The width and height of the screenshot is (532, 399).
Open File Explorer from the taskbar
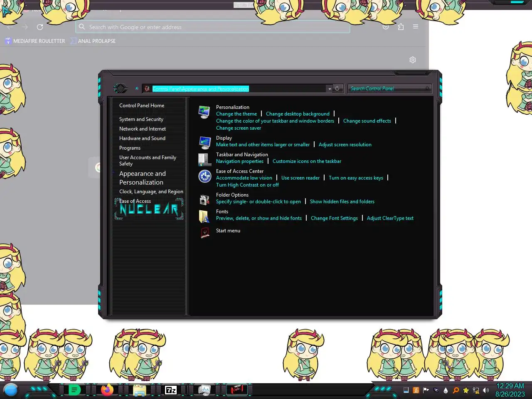[139, 390]
